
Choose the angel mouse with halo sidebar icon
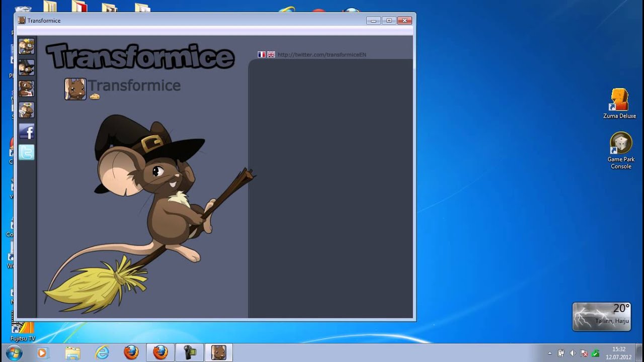(x=27, y=110)
